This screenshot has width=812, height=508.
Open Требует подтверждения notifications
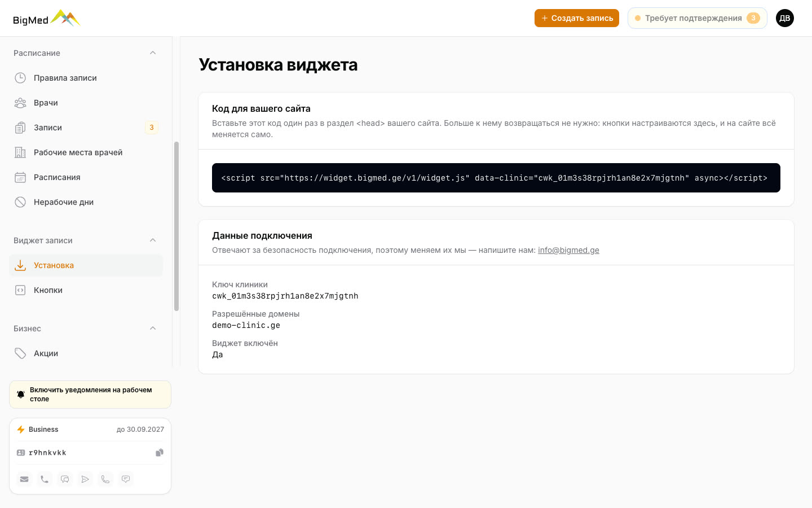pyautogui.click(x=698, y=18)
